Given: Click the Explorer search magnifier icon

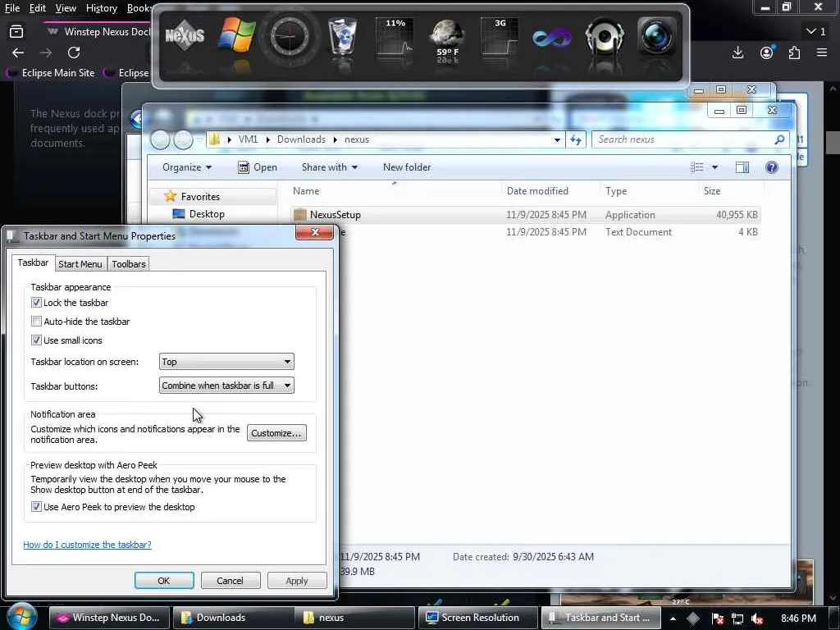Looking at the screenshot, I should tap(779, 139).
